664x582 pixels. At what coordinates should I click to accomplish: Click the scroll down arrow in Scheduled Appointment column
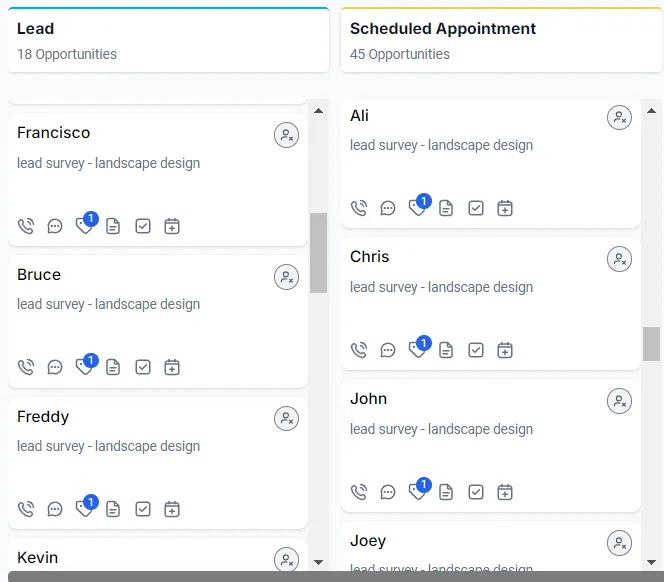coord(651,561)
